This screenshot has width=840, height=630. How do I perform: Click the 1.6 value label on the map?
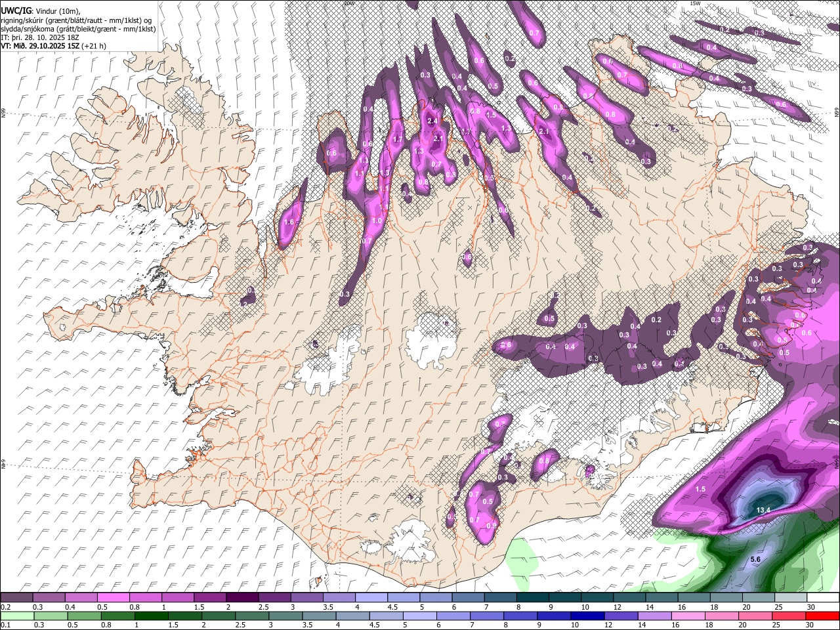point(289,222)
